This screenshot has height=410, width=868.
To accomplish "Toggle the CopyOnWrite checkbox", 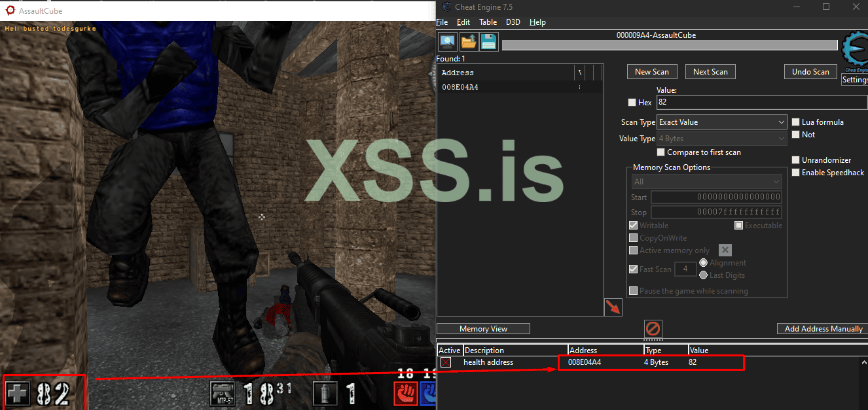I will 633,238.
